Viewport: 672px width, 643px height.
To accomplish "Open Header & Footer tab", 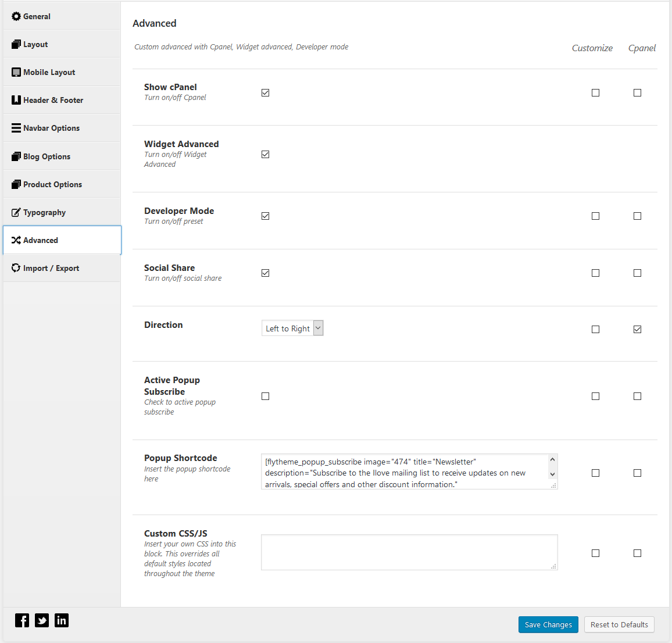I will [x=62, y=100].
